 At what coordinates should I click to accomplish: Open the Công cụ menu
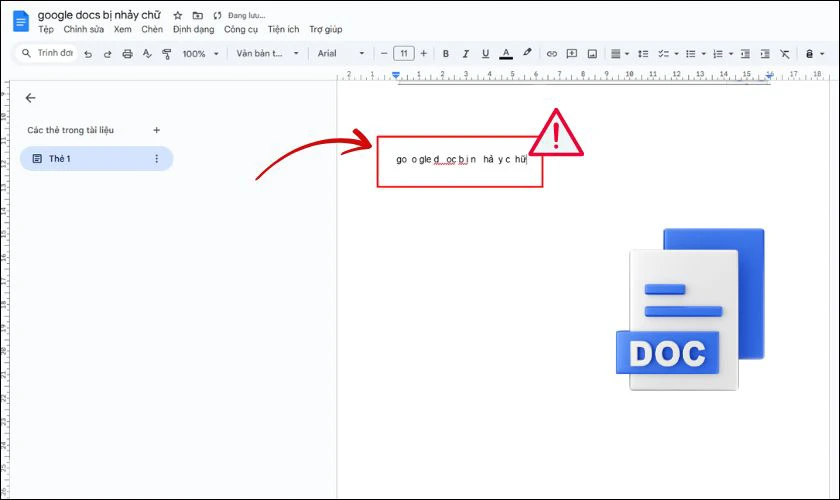[241, 29]
